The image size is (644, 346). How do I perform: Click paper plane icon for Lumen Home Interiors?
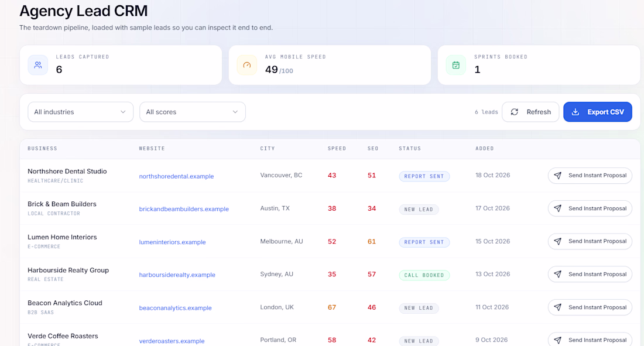(557, 241)
